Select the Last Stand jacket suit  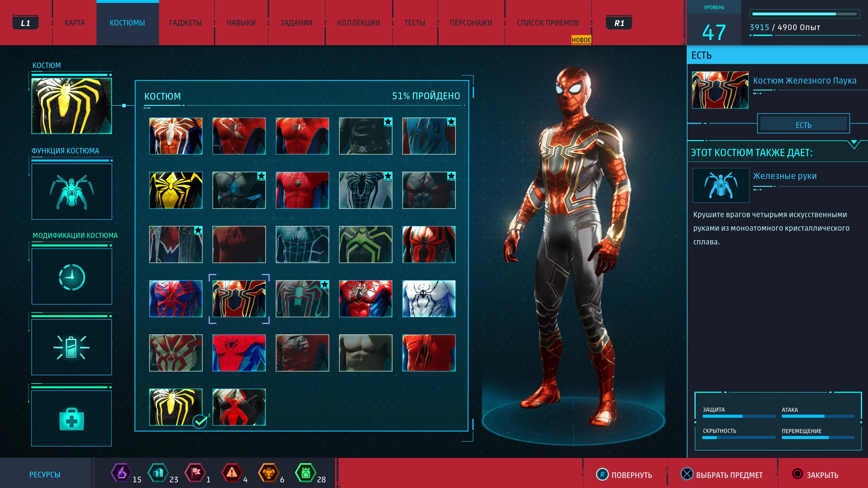coord(302,353)
